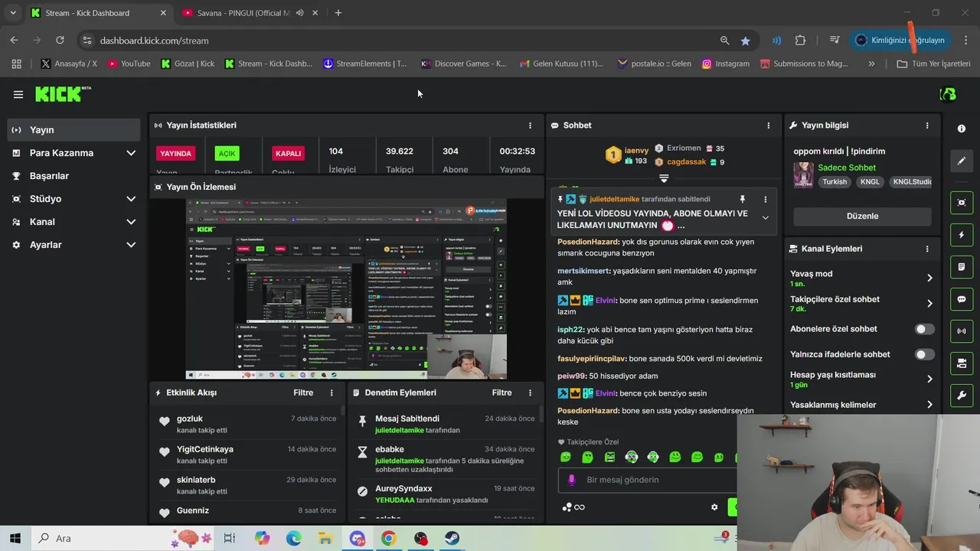
Task: Click inside the Bir mesaj gönderin field
Action: [647, 481]
